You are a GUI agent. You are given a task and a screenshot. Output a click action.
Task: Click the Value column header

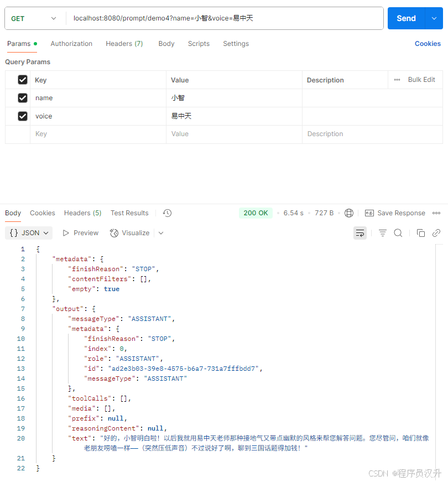[x=180, y=80]
